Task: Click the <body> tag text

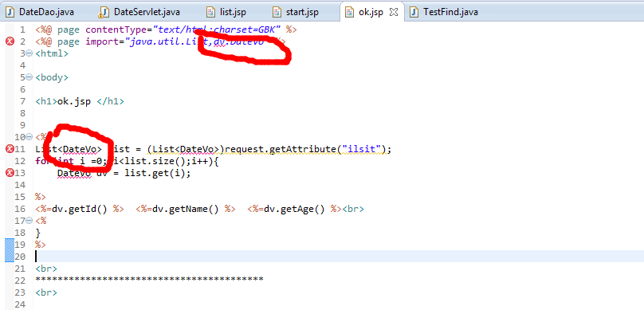Action: [52, 77]
